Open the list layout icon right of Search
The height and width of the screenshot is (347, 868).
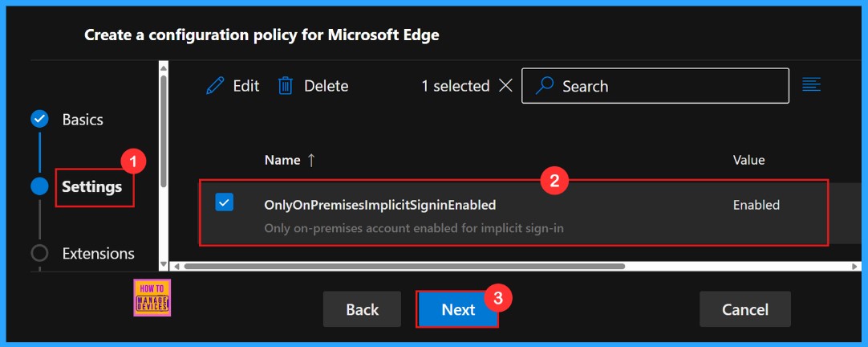tap(811, 84)
